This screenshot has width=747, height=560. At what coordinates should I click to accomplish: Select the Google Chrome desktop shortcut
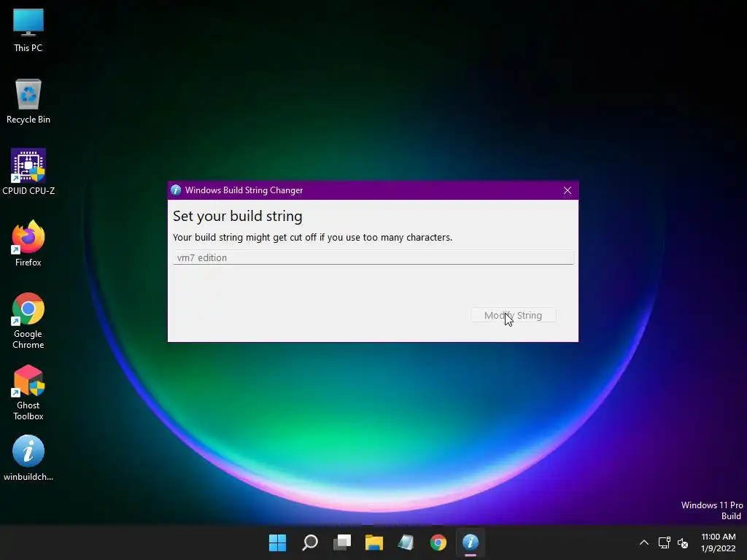pyautogui.click(x=28, y=321)
